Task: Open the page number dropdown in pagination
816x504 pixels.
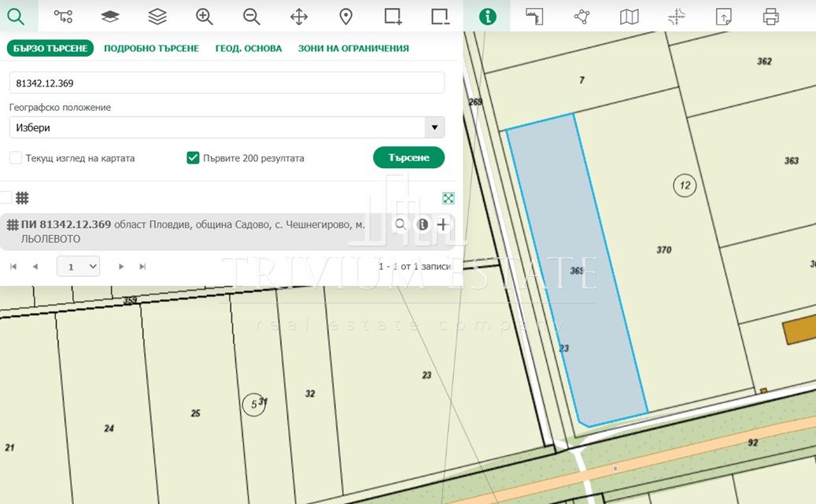Action: (x=78, y=267)
